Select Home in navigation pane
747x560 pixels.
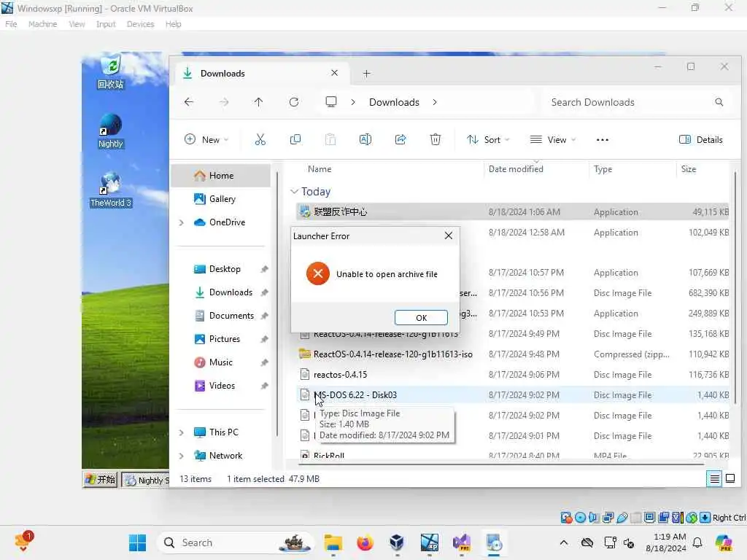pyautogui.click(x=220, y=176)
